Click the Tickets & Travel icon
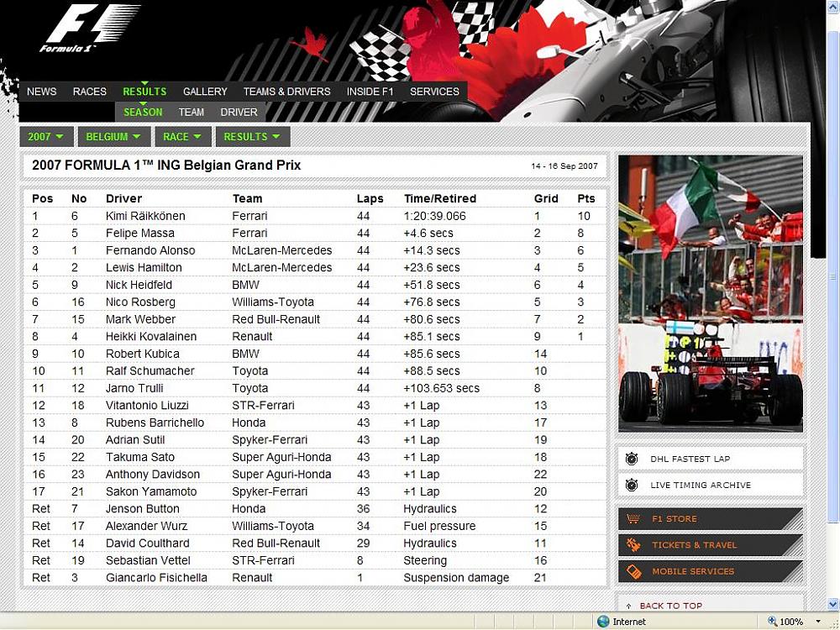Image resolution: width=840 pixels, height=630 pixels. 633,545
